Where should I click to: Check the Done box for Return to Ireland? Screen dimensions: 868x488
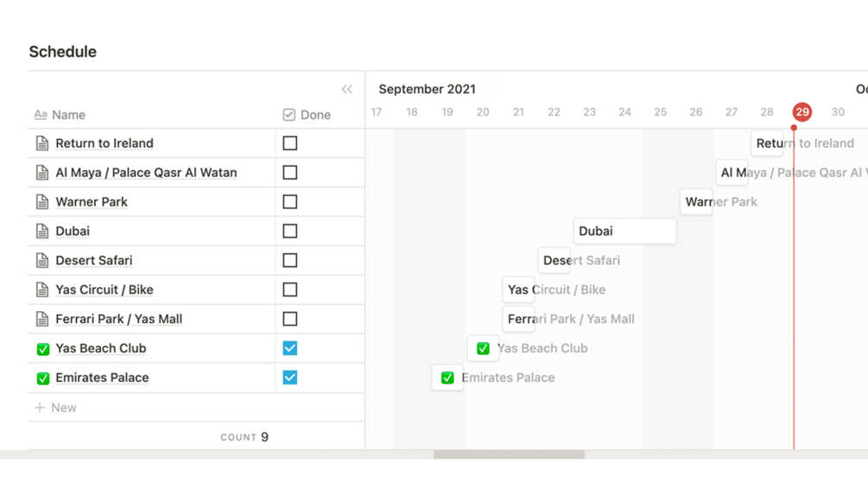click(290, 143)
